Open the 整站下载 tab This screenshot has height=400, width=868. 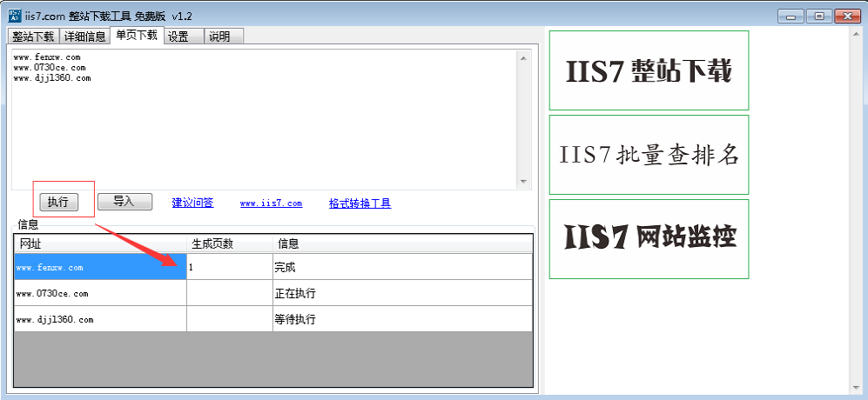[33, 37]
